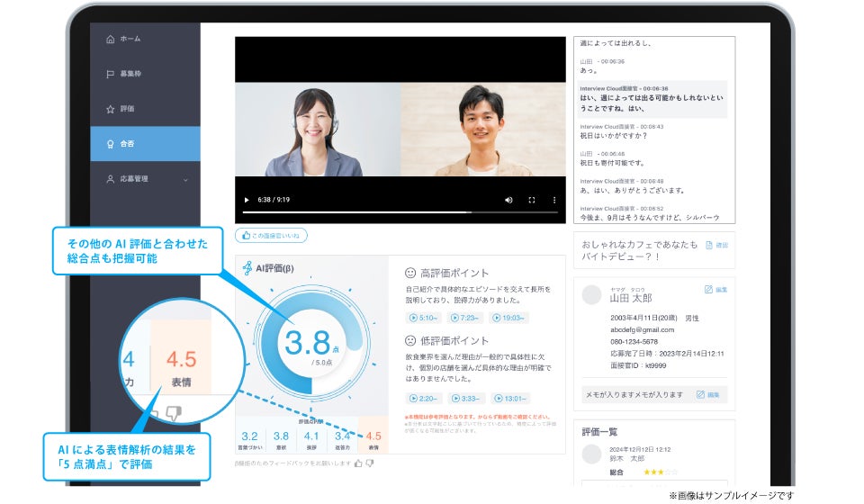864x504 pixels.
Task: Mute the video volume icon
Action: (508, 200)
